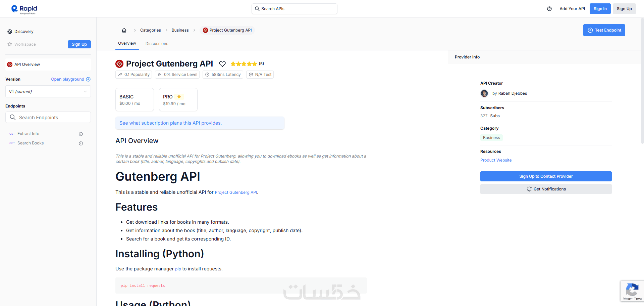Select API Overview in the sidebar

point(48,64)
